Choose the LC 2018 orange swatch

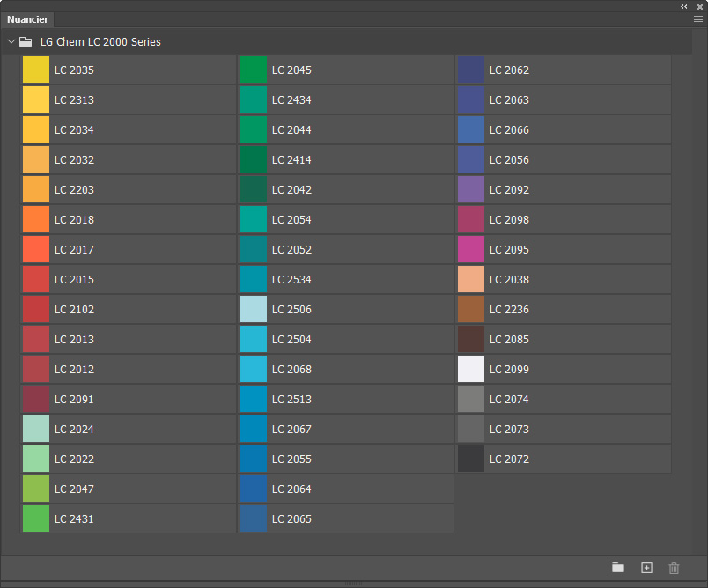[x=36, y=219]
